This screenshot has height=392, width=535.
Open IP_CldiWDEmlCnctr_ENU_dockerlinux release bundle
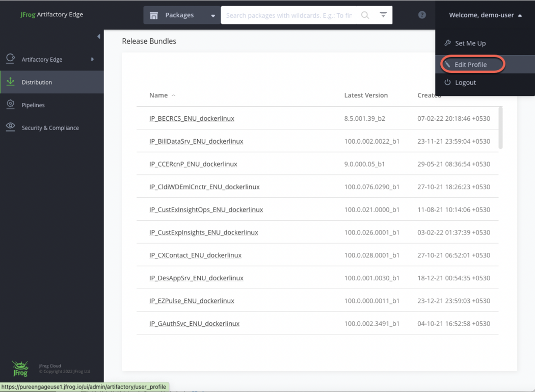click(204, 187)
